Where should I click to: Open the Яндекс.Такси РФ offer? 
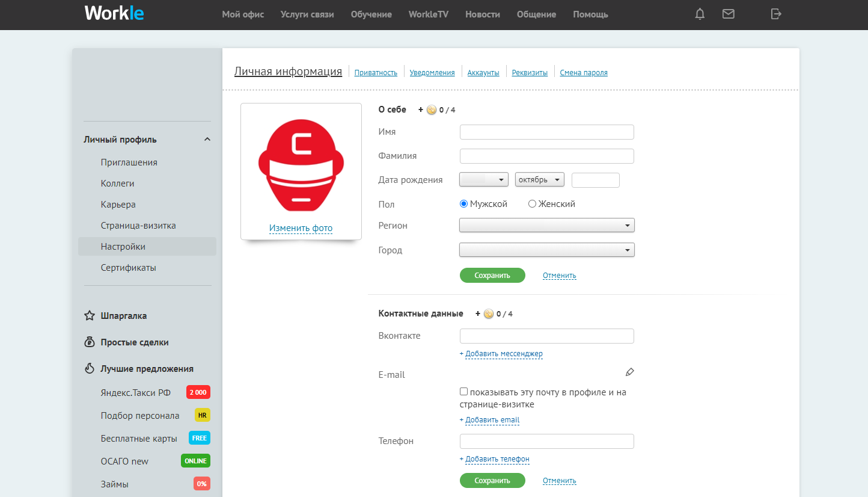click(x=136, y=393)
